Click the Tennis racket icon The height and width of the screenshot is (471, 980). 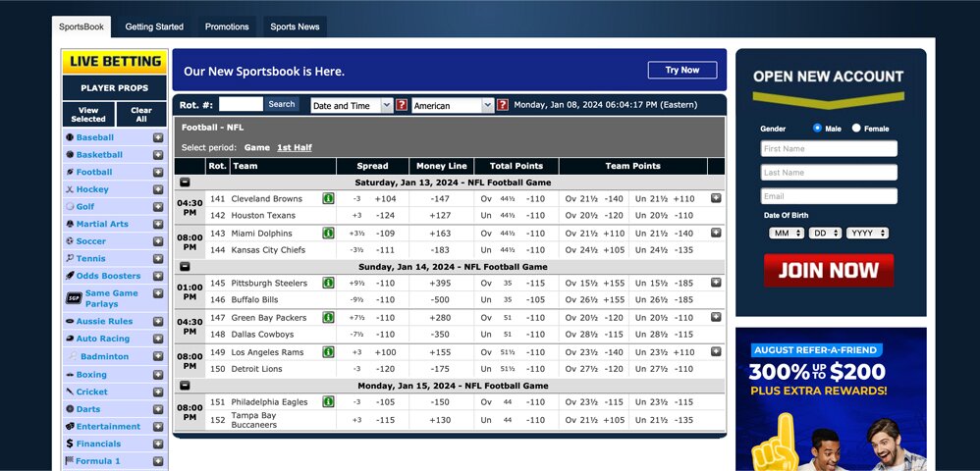tap(70, 258)
